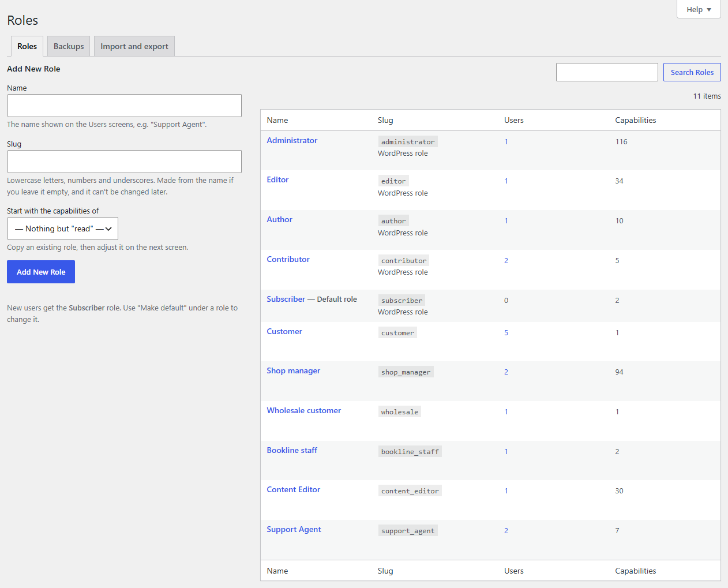The height and width of the screenshot is (588, 728).
Task: View the 5 users with Customer role
Action: [506, 332]
